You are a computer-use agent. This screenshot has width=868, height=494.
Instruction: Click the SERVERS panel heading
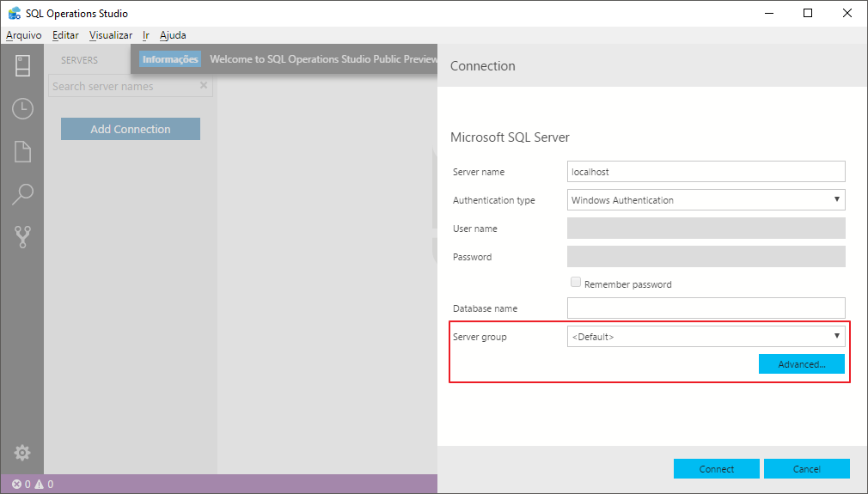coord(79,60)
